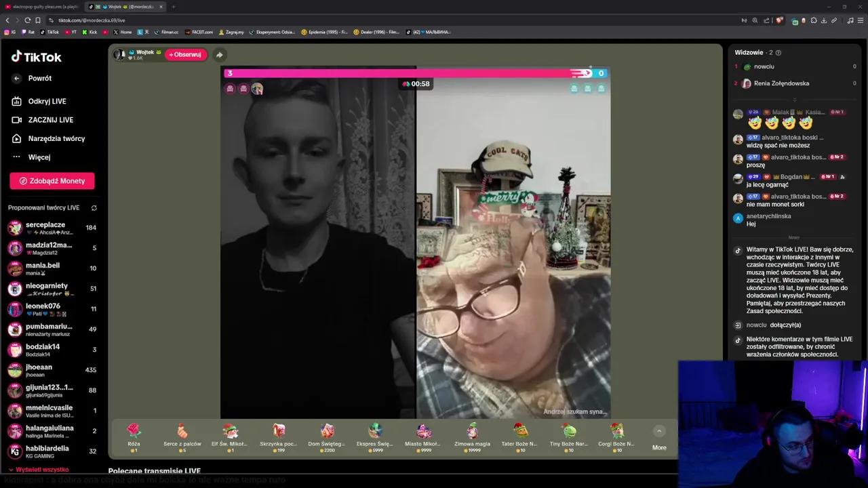Open Wojtek's profile avatar
The height and width of the screenshot is (488, 868).
(x=120, y=55)
